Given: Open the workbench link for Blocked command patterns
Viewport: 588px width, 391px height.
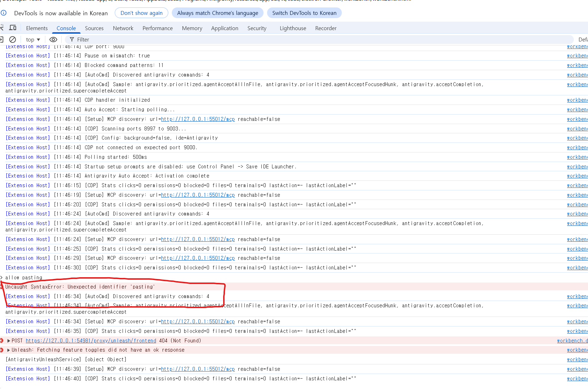Looking at the screenshot, I should click(x=577, y=65).
